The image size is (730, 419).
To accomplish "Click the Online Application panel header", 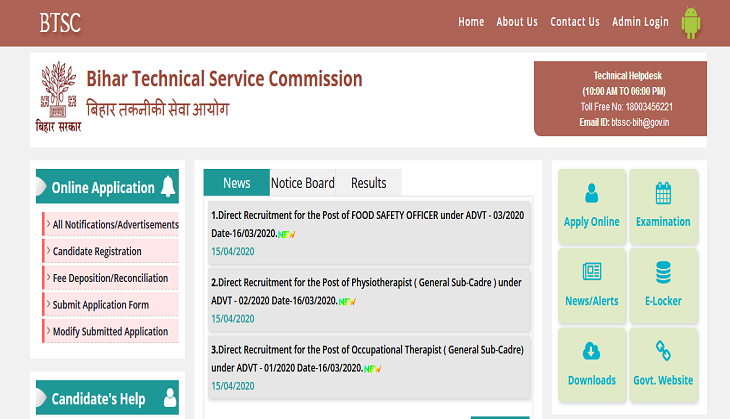I will tap(107, 186).
